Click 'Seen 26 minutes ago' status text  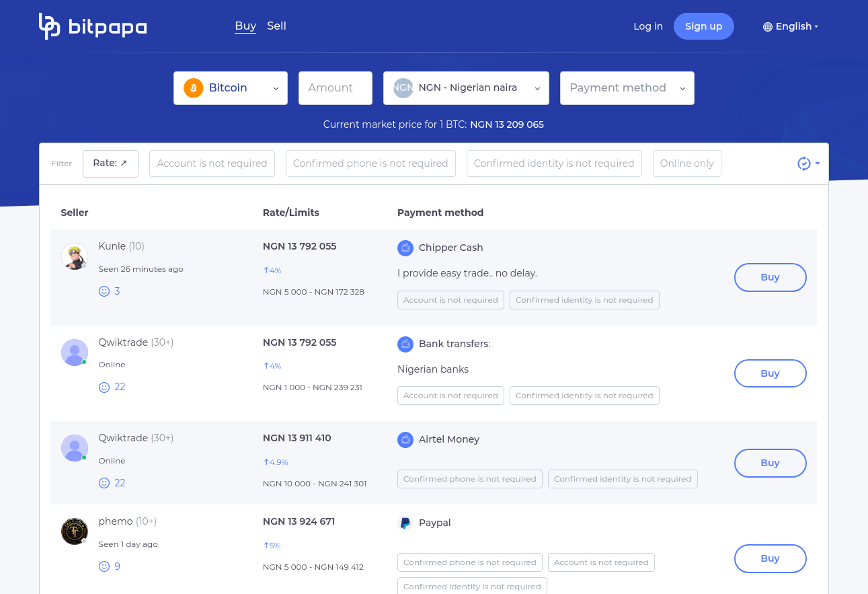[141, 269]
